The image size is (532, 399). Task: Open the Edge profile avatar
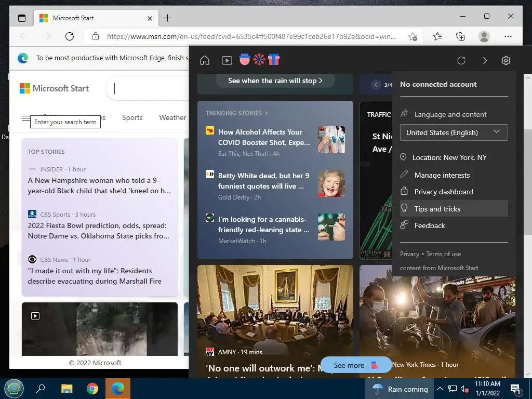[x=484, y=36]
